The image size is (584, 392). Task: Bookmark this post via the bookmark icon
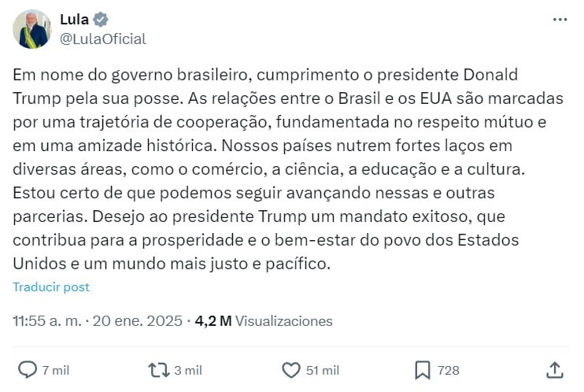[422, 369]
